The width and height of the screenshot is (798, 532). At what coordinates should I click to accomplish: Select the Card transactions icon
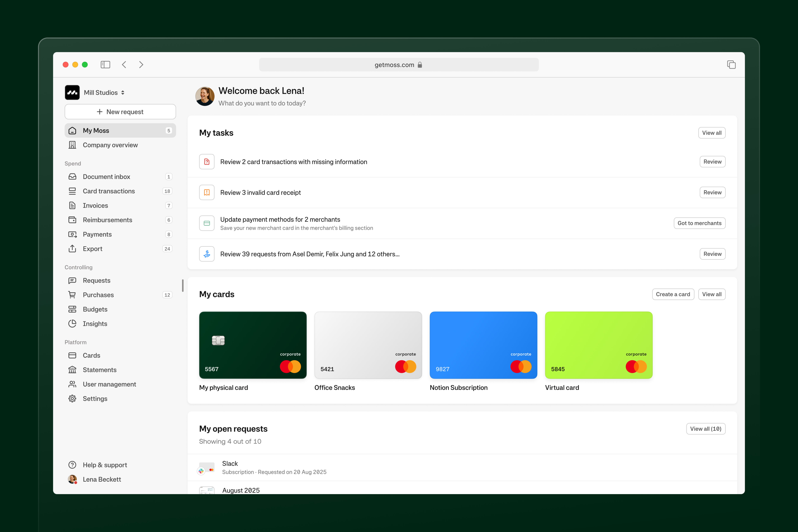tap(72, 191)
